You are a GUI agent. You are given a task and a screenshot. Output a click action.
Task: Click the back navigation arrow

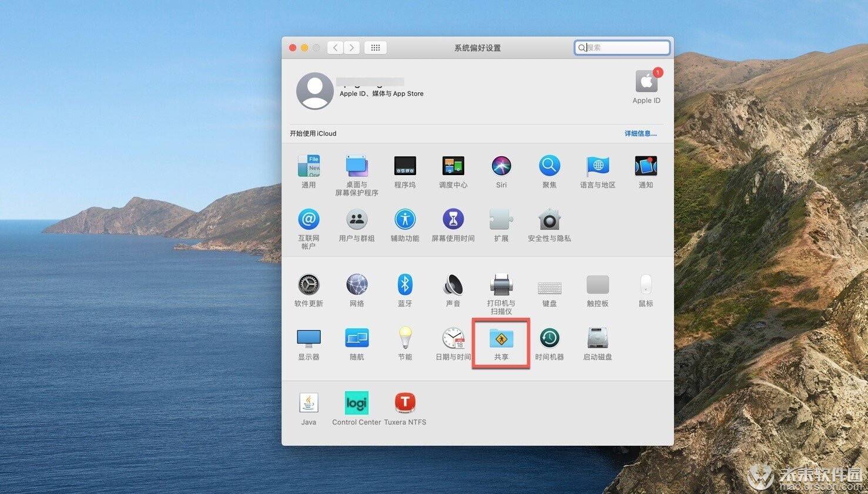(336, 48)
